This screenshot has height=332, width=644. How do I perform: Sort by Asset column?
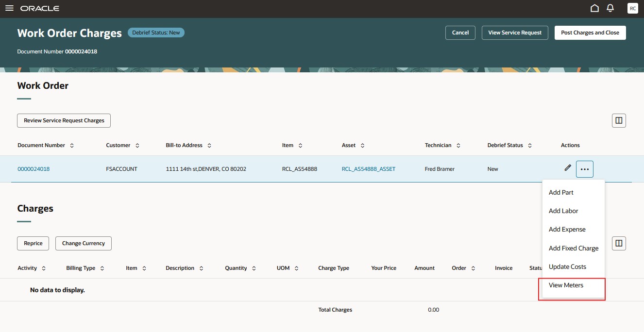pyautogui.click(x=362, y=145)
